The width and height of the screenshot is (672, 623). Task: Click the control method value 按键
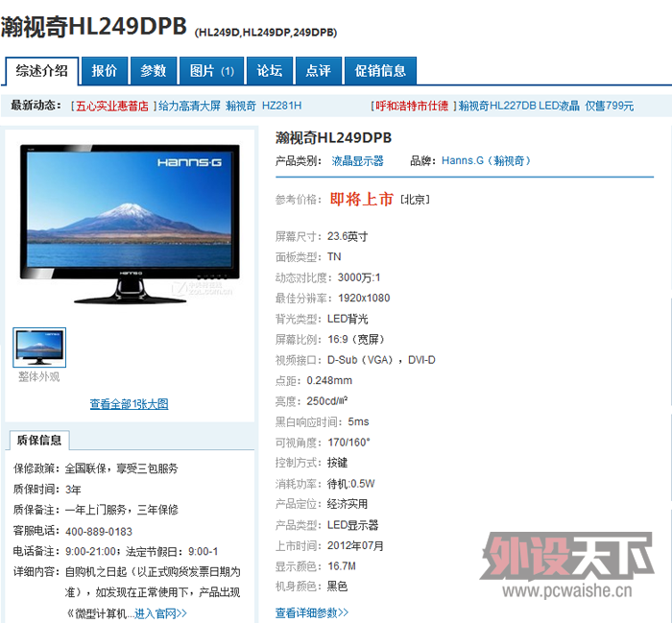tap(337, 463)
